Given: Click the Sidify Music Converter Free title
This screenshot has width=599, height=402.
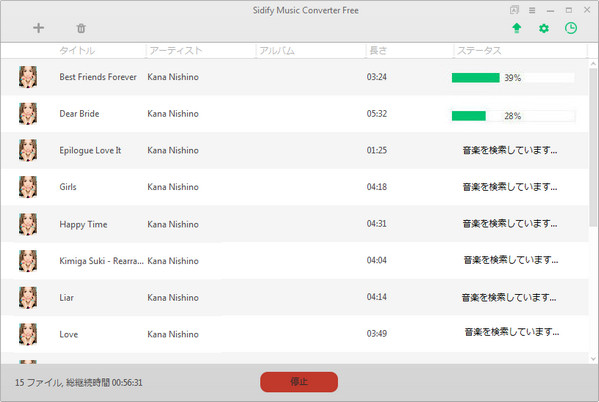Looking at the screenshot, I should pyautogui.click(x=306, y=10).
